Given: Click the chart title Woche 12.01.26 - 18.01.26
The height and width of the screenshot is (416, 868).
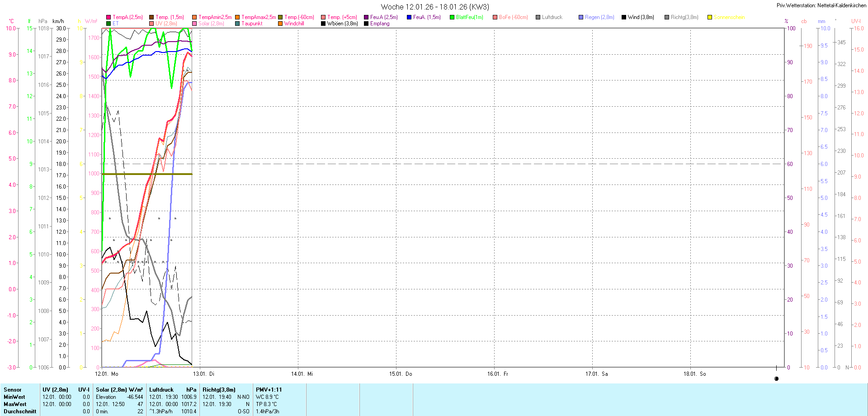Looking at the screenshot, I should pyautogui.click(x=434, y=7).
